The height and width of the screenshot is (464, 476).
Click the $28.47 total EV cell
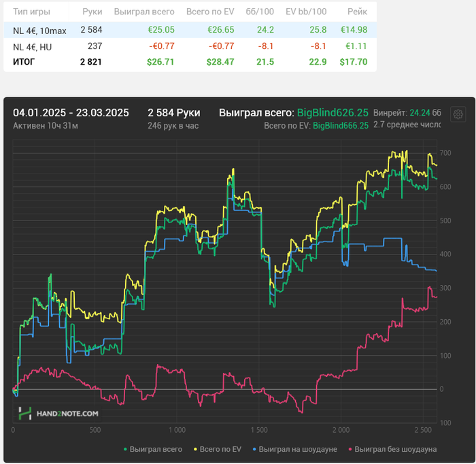pyautogui.click(x=220, y=62)
